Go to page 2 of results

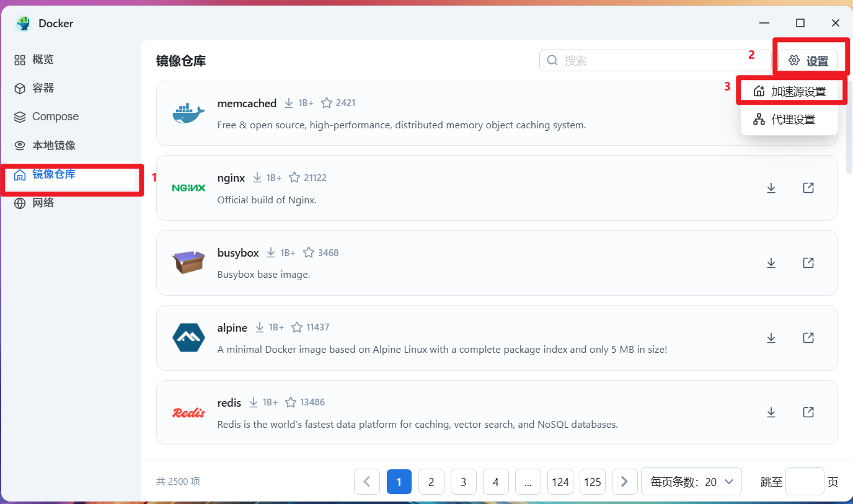click(431, 482)
